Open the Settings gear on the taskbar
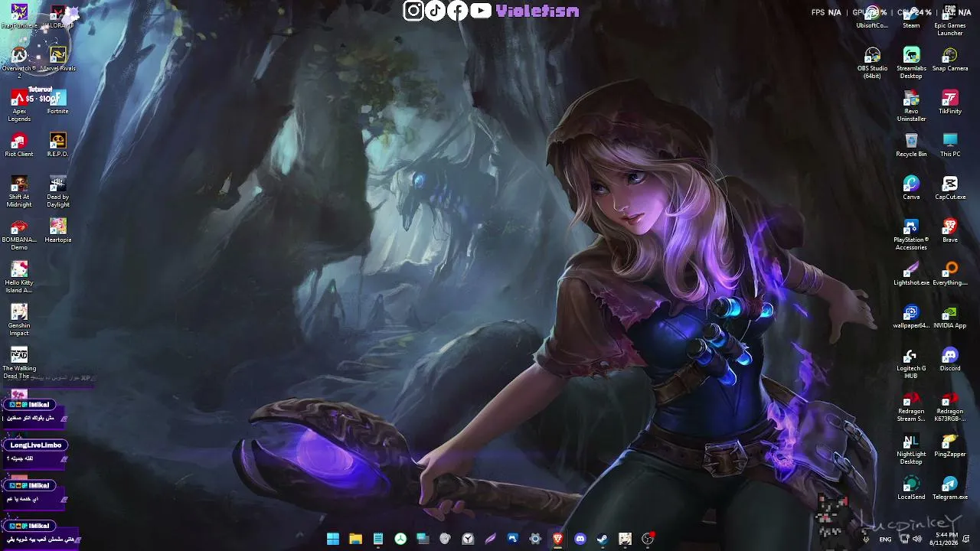Viewport: 980px width, 551px height. [535, 539]
